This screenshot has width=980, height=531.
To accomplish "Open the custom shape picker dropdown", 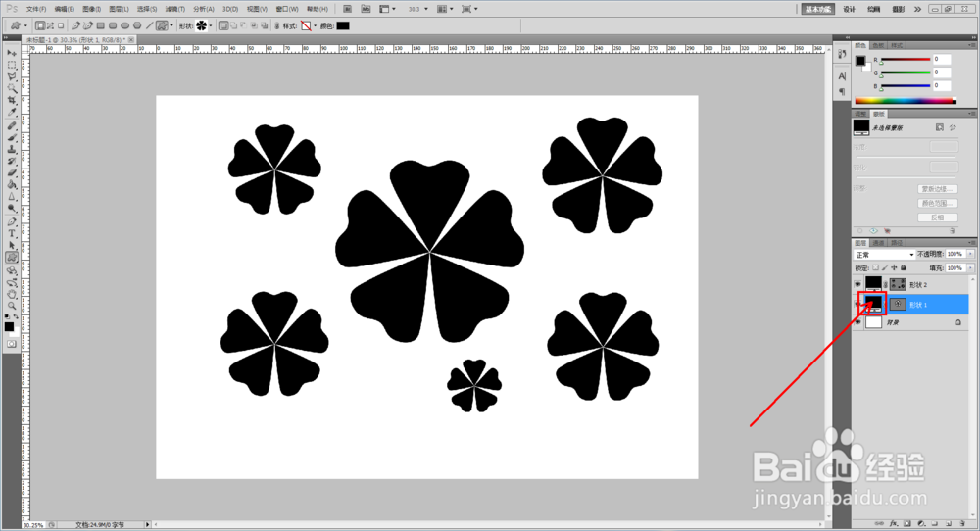I will tap(211, 25).
